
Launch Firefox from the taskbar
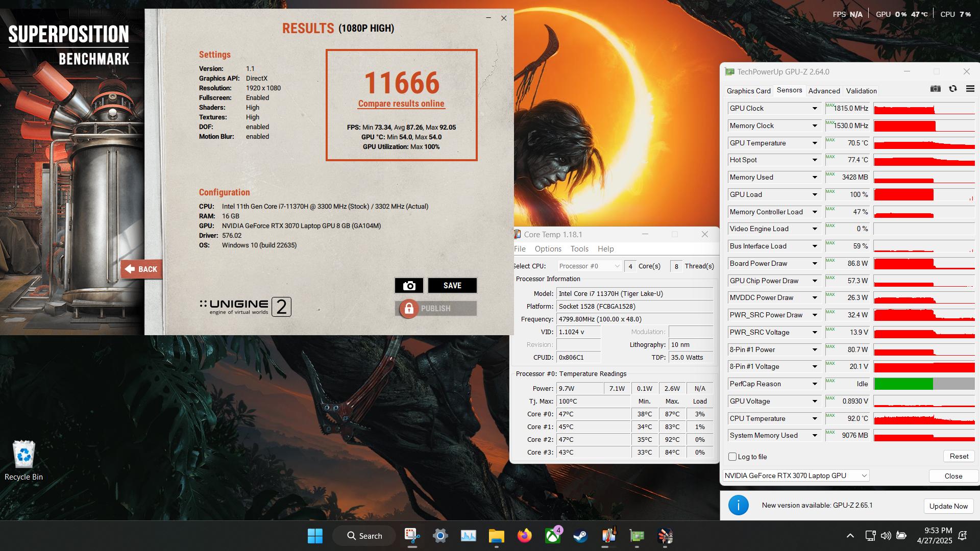point(524,536)
